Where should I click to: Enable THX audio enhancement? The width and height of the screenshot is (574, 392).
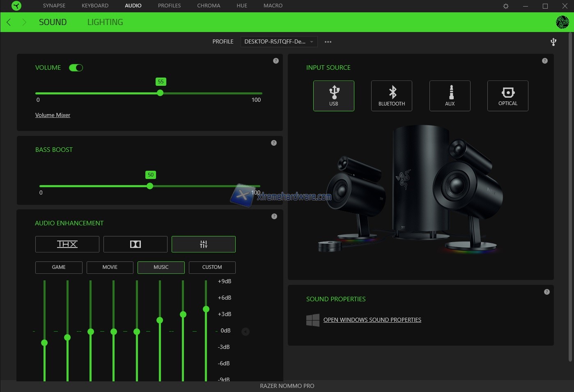point(67,244)
